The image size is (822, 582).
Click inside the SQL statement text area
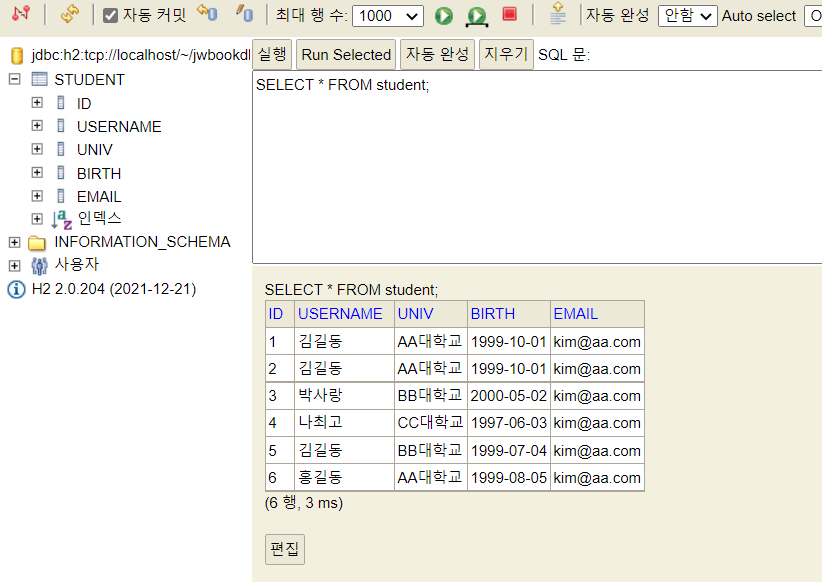(x=537, y=167)
